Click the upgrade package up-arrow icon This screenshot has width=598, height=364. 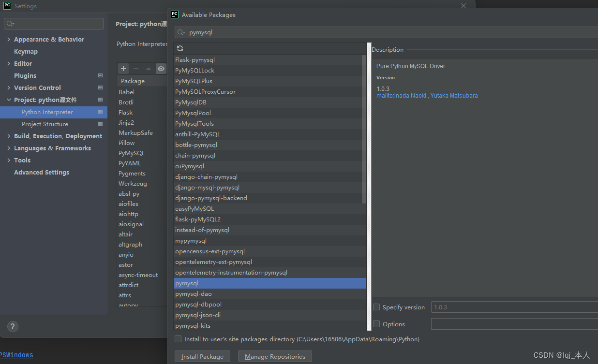149,69
